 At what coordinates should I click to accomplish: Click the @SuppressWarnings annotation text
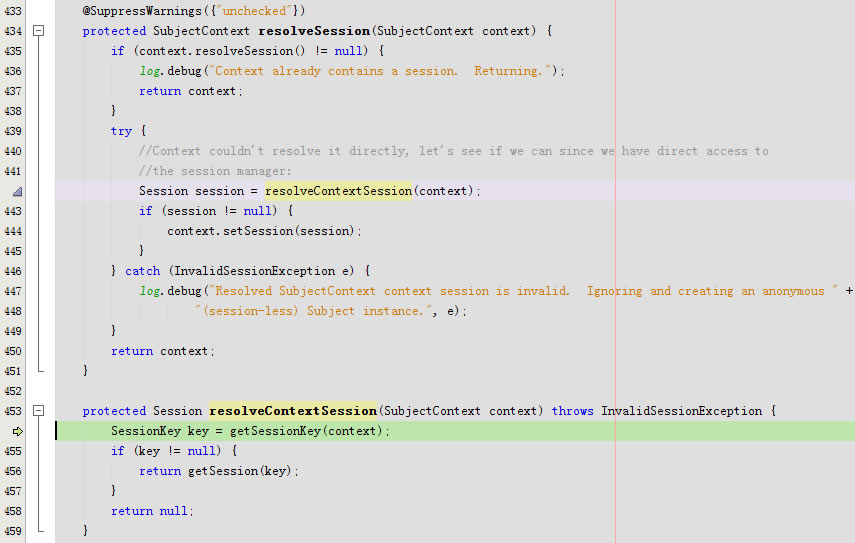142,11
